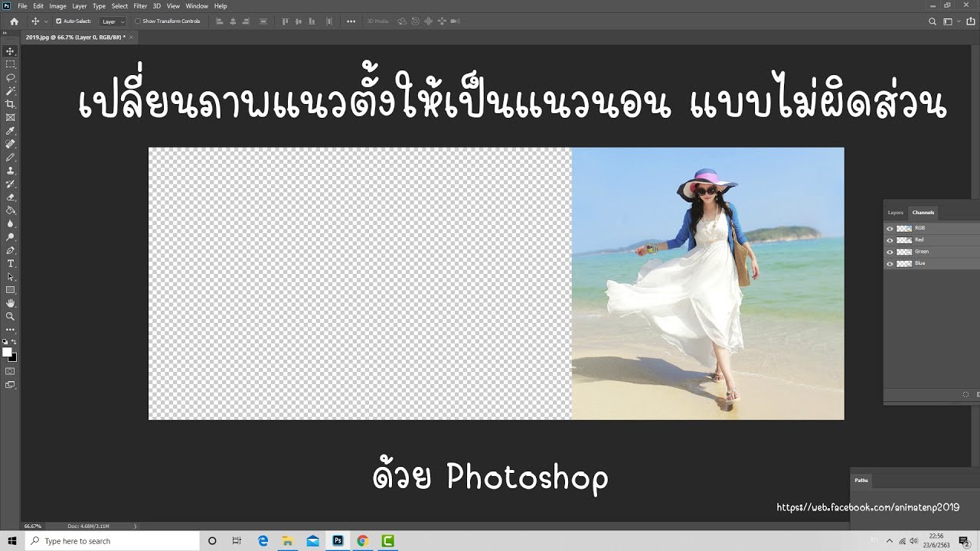The height and width of the screenshot is (551, 980).
Task: Enable Show Transform Controls checkbox
Action: 138,21
